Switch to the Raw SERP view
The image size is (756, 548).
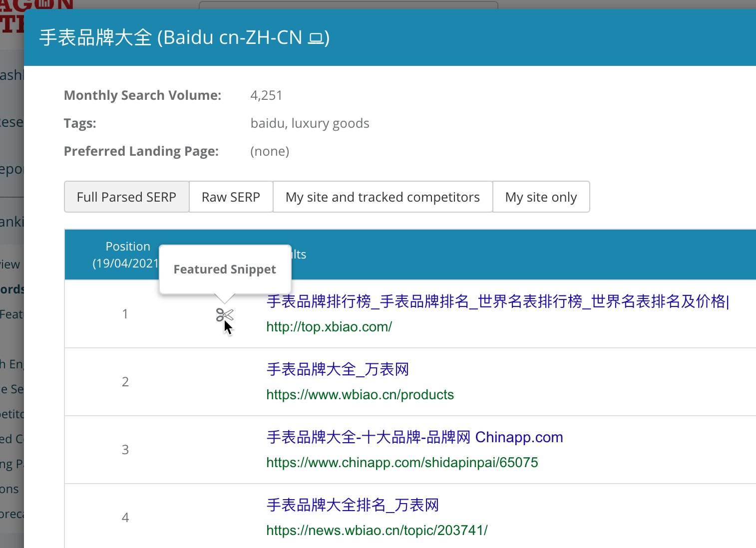(231, 197)
